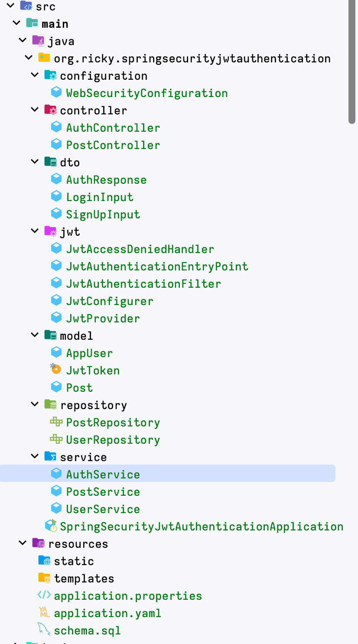
Task: Click the application.yaml YAML file icon
Action: coord(44,612)
